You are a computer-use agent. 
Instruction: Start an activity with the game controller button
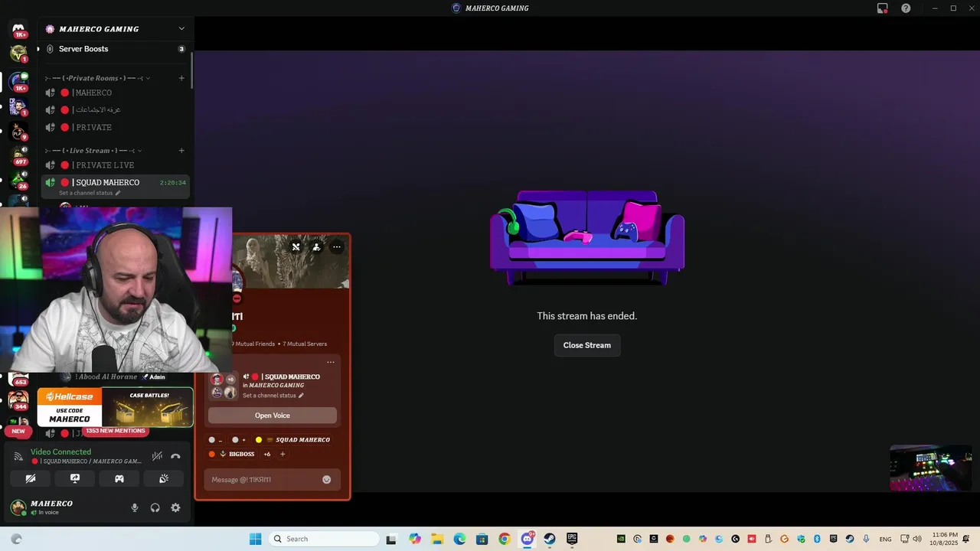[x=119, y=478]
